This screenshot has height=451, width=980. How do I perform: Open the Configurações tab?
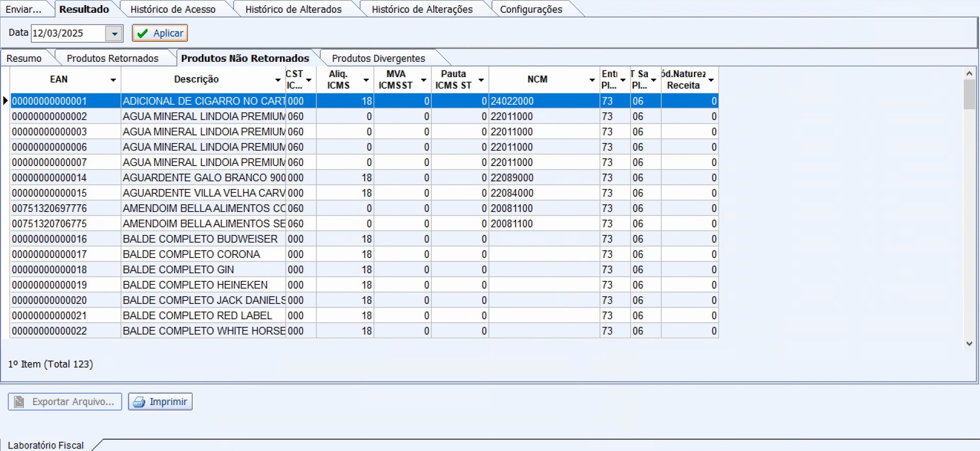click(x=531, y=9)
